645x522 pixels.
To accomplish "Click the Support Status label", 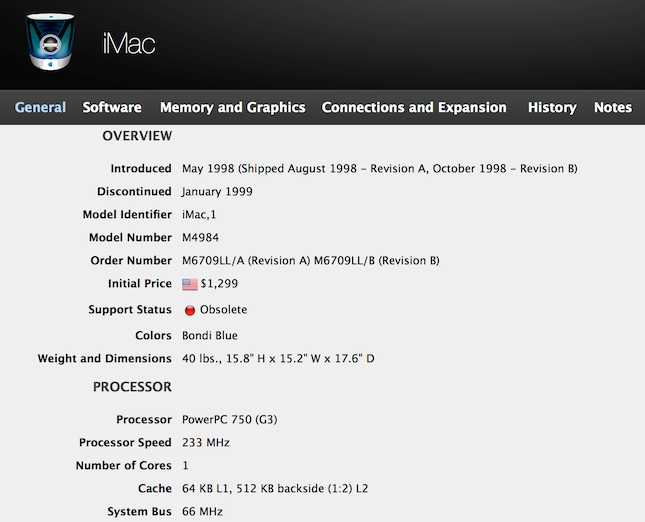I will click(130, 310).
